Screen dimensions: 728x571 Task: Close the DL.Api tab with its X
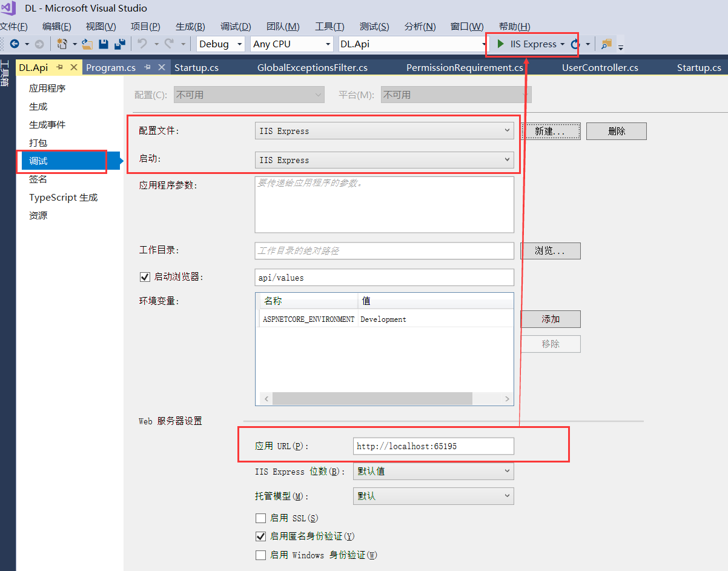coord(74,67)
